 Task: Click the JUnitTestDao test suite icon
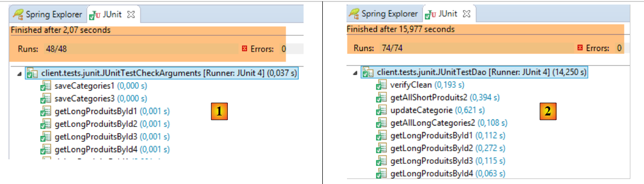[x=367, y=73]
